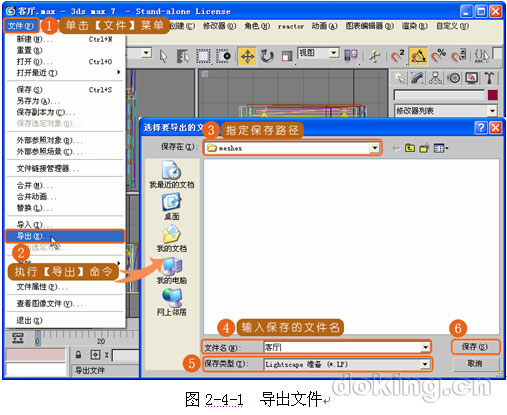Viewport: 507px width, 415px height.
Task: Choose 另存为 from the File menu
Action: pos(65,101)
